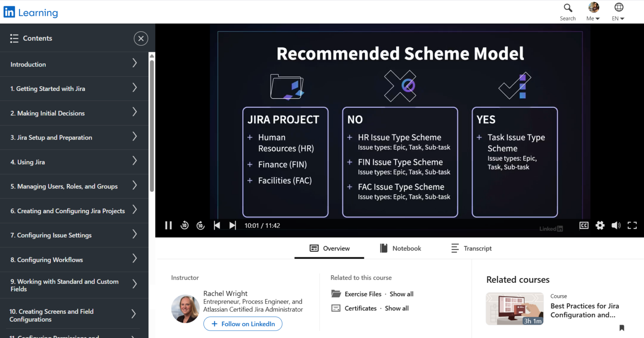
Task: Open the EN language selector
Action: point(618,11)
